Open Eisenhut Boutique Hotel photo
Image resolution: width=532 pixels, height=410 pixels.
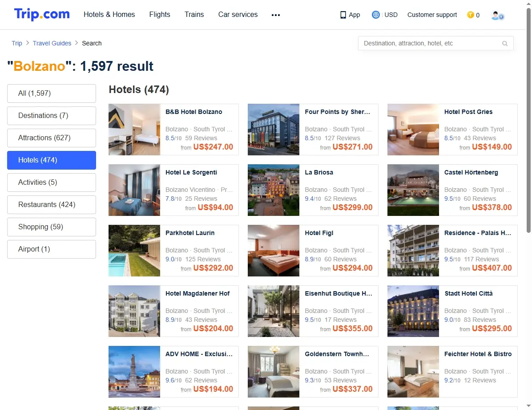(274, 311)
